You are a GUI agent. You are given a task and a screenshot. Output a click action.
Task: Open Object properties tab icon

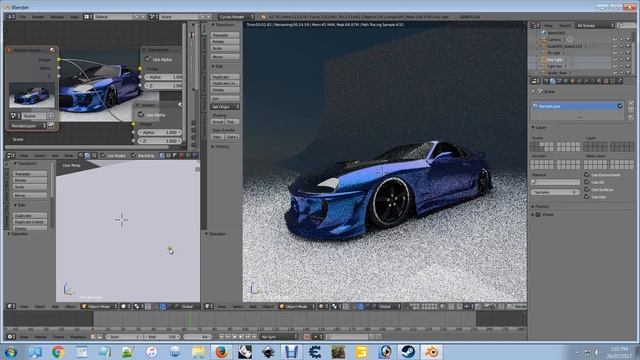[x=573, y=81]
